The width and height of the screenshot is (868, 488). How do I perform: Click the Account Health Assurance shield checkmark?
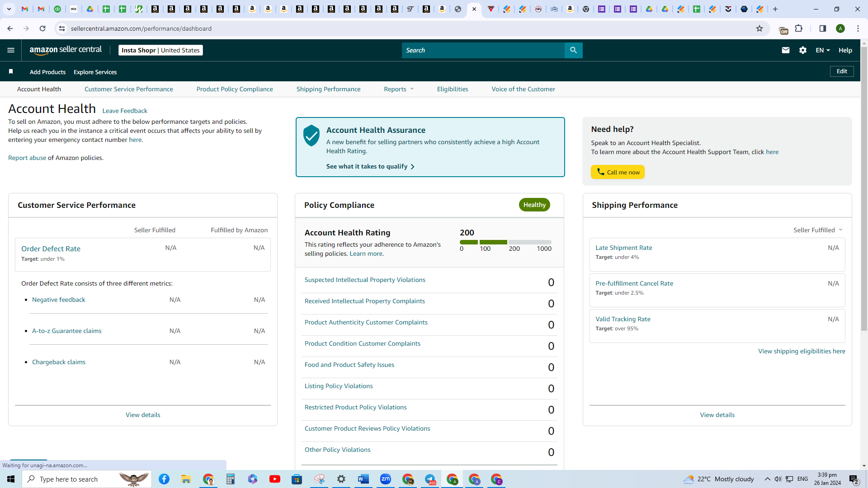[311, 136]
